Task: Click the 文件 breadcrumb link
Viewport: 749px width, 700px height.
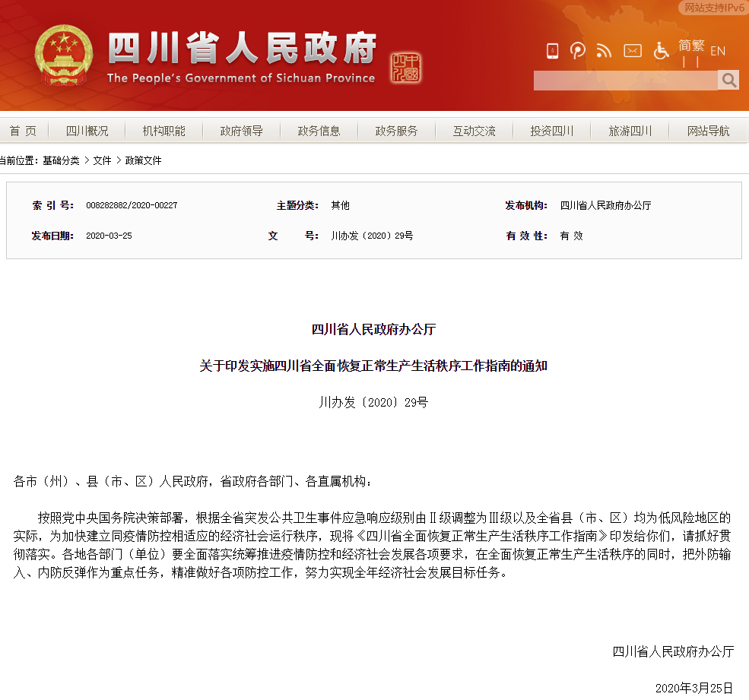Action: point(102,160)
